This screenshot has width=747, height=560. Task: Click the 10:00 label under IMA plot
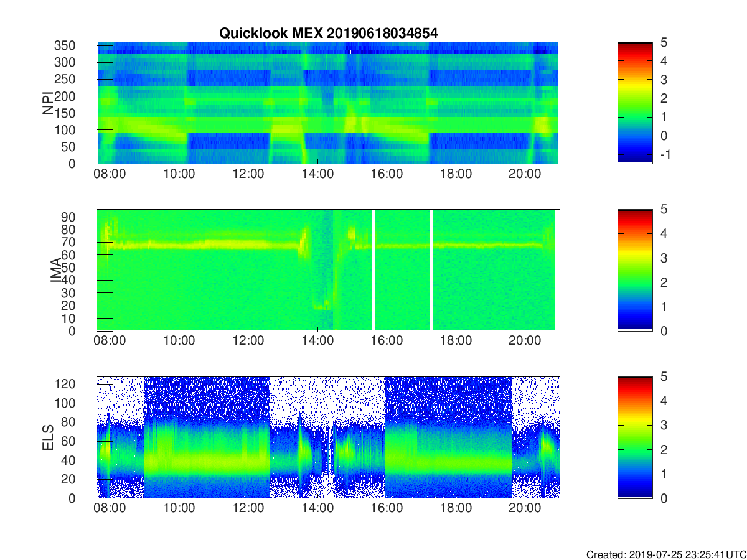(179, 342)
